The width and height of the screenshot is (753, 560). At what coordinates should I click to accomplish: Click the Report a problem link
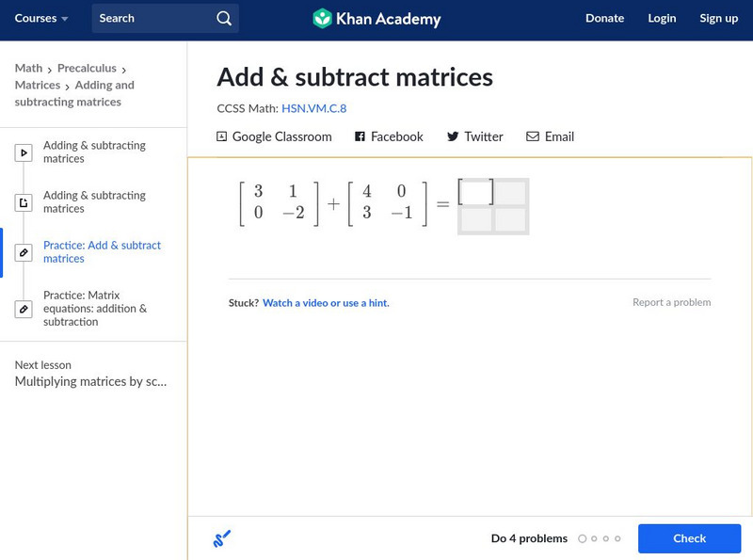click(x=671, y=303)
